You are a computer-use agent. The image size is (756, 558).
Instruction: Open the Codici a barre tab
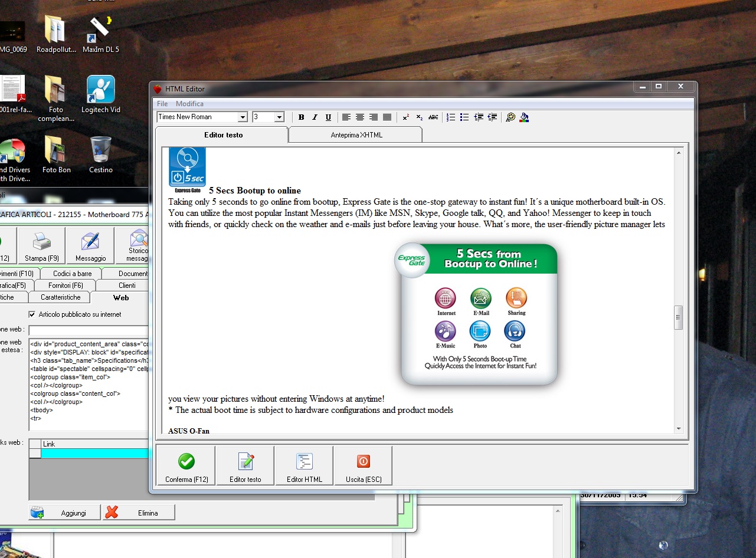(72, 274)
